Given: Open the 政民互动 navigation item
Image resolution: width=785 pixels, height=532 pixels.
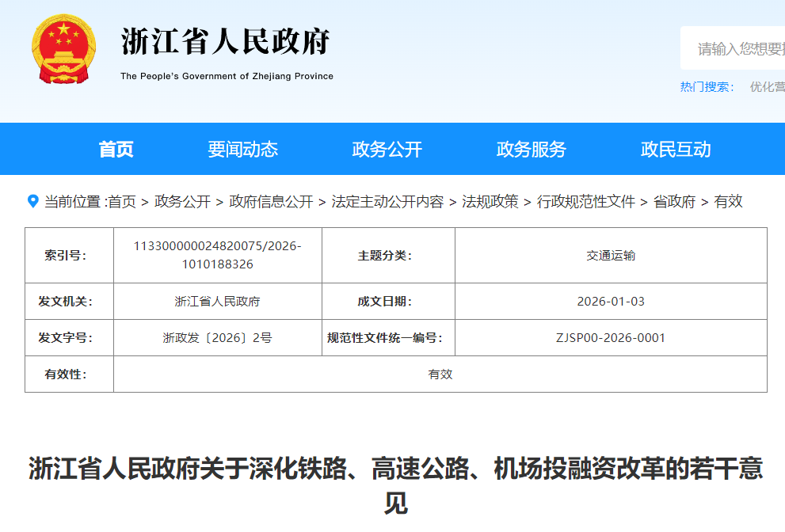Looking at the screenshot, I should (676, 149).
